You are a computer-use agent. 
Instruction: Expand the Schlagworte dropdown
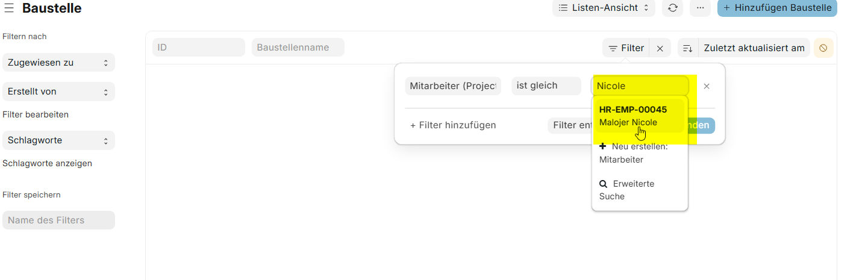point(58,140)
